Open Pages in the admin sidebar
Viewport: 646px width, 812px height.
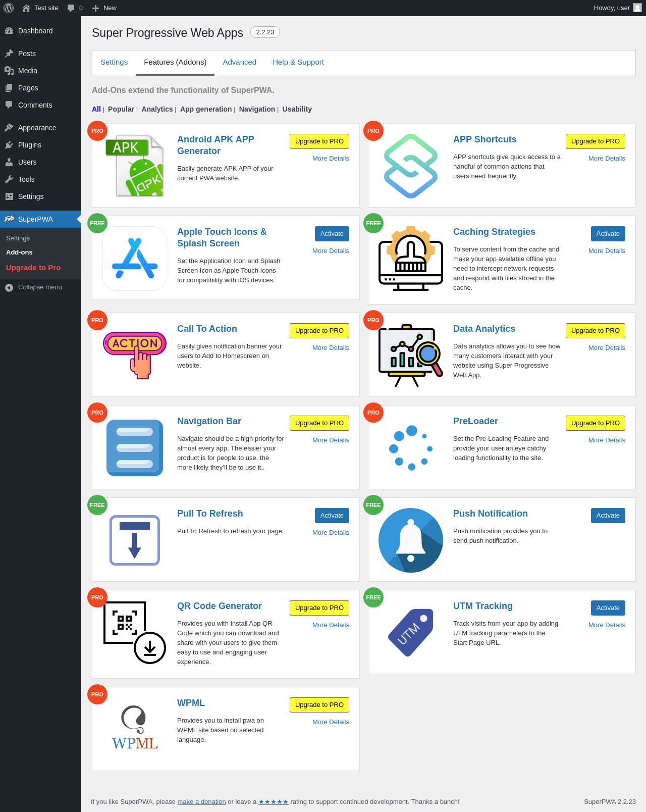40,88
